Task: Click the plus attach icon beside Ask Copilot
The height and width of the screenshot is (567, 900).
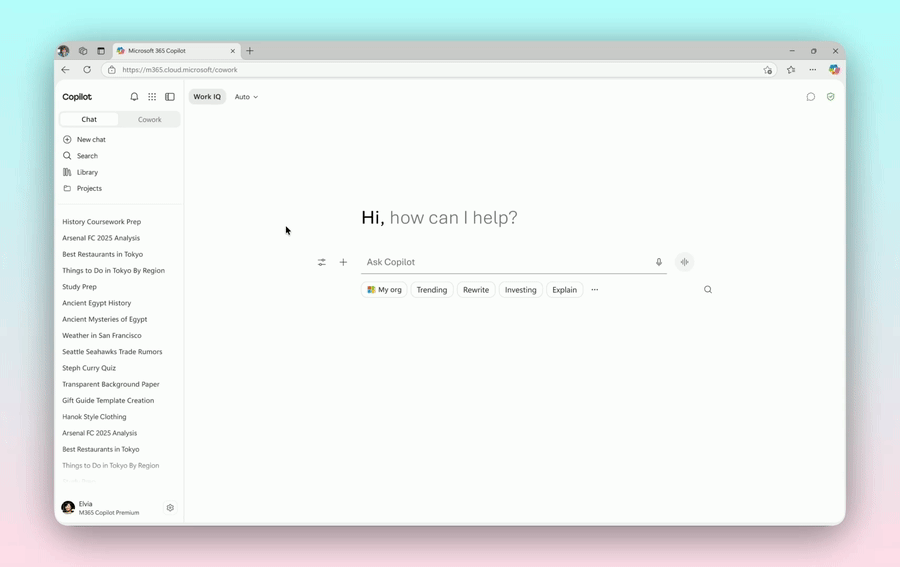Action: (x=343, y=262)
